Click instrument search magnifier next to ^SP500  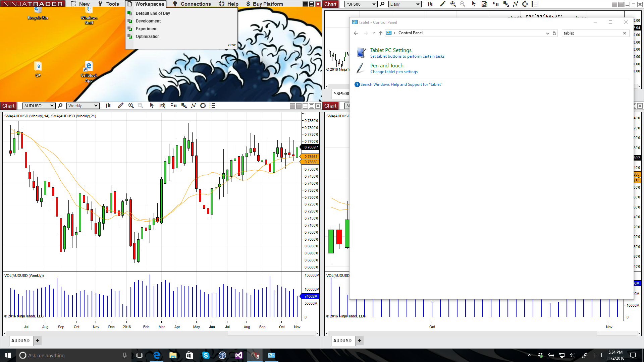click(382, 4)
